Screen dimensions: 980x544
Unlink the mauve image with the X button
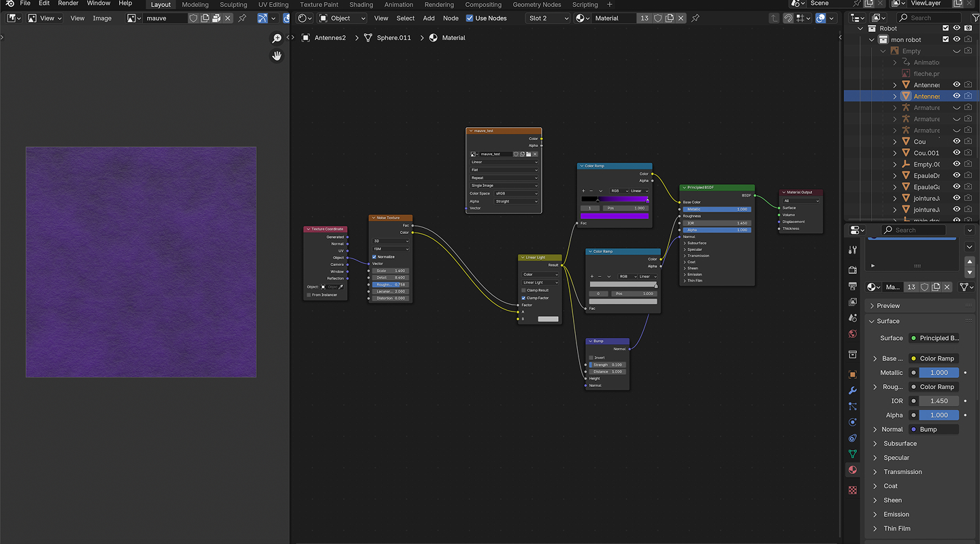(x=228, y=18)
